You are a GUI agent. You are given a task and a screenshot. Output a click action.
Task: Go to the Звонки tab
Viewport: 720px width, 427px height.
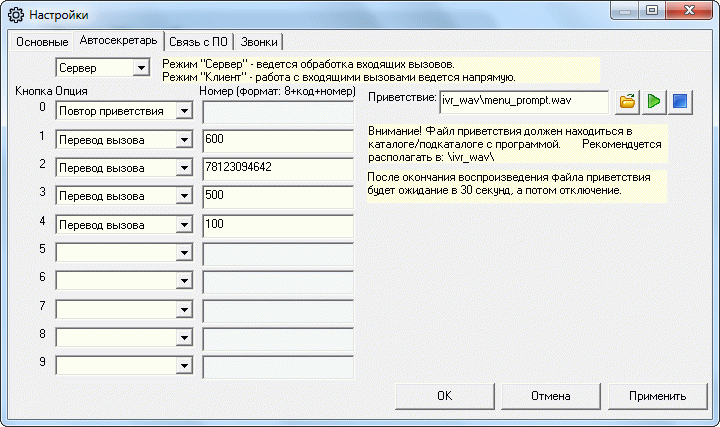(259, 42)
